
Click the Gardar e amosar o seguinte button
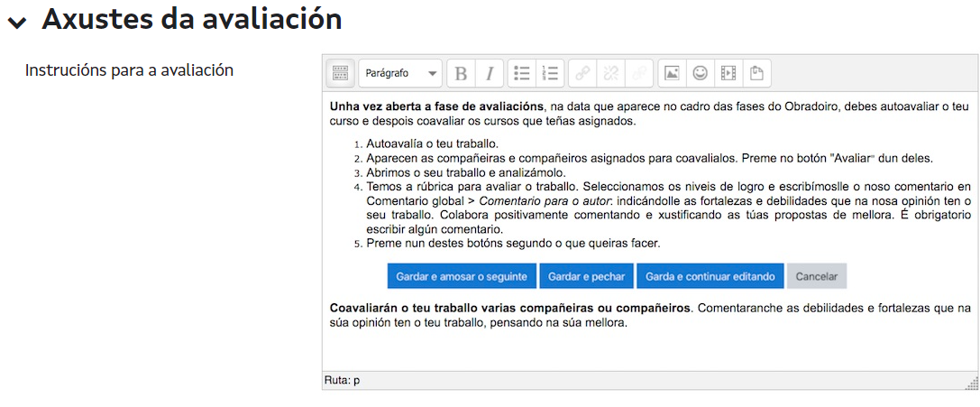tap(462, 276)
